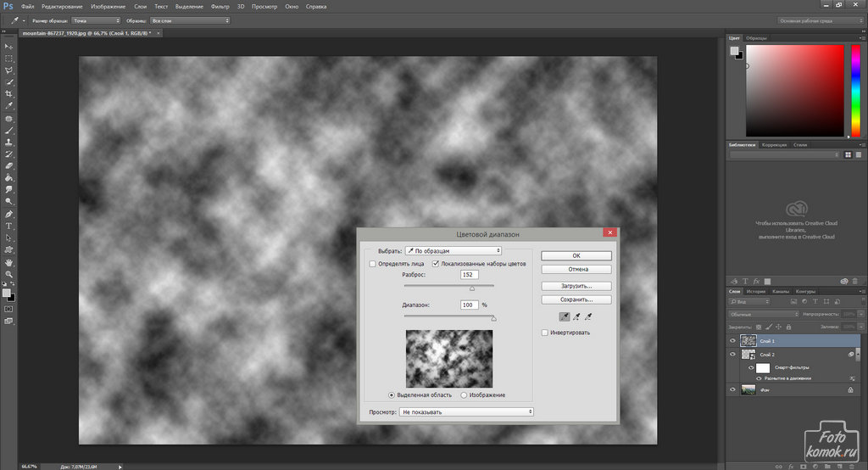Click the rainbow hue strip in Color panel
This screenshot has width=868, height=470.
(855, 90)
